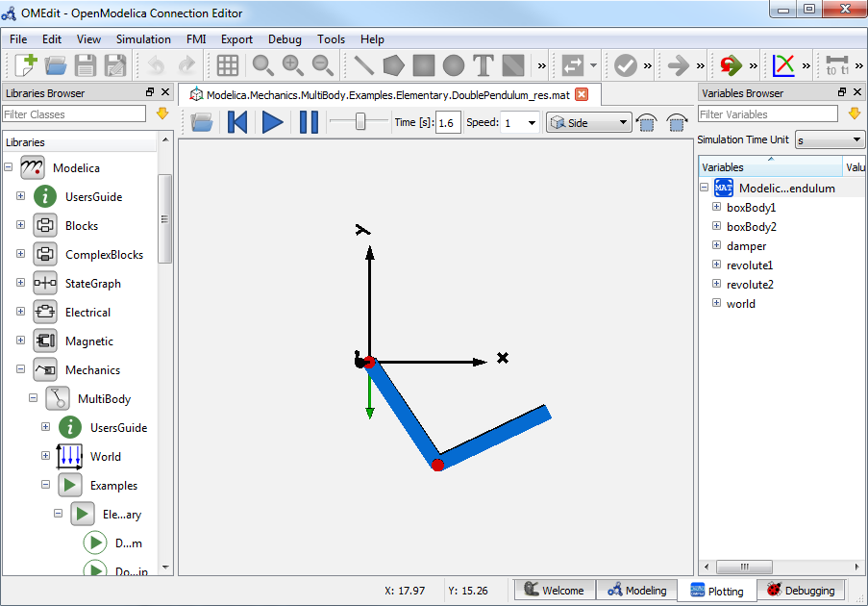Click the animation time slider handle
This screenshot has width=868, height=606.
(360, 121)
